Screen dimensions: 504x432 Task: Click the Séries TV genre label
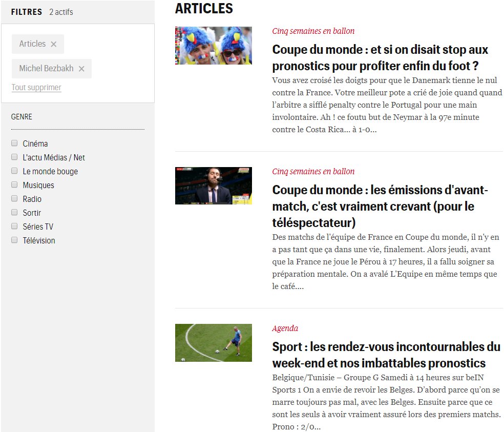tap(38, 227)
